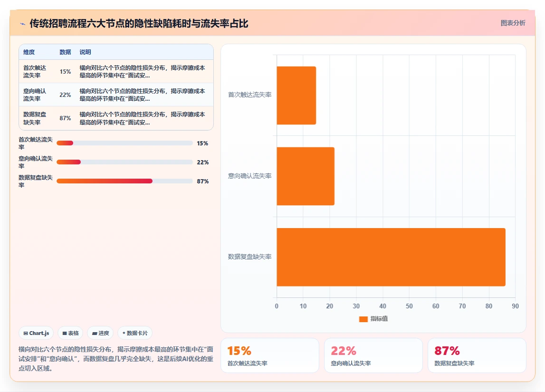Click the x-axis tick label 90
The height and width of the screenshot is (392, 545).
point(515,306)
